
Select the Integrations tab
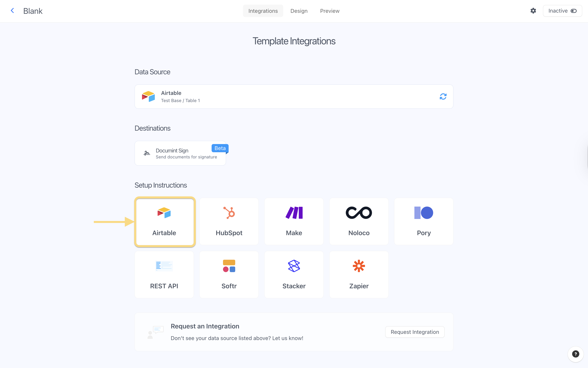click(263, 11)
